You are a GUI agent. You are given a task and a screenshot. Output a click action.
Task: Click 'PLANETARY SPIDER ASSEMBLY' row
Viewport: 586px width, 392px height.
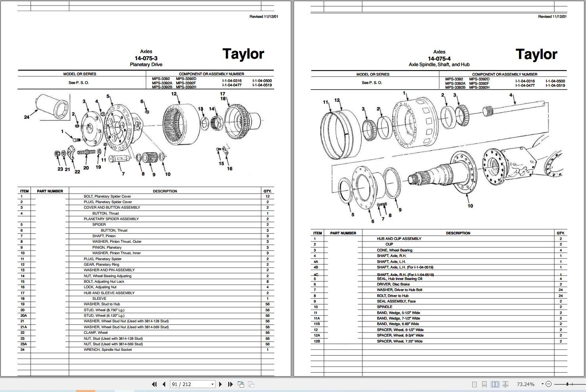(146, 219)
